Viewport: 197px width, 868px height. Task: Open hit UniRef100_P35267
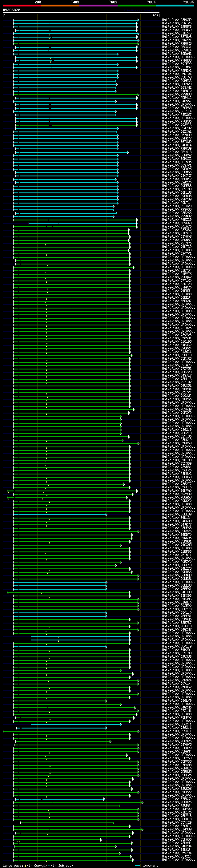coord(177,115)
